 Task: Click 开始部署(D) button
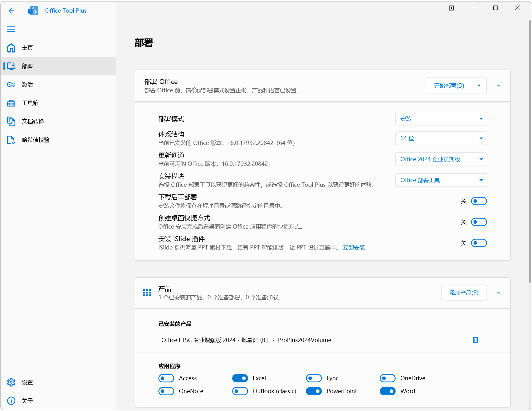click(449, 86)
